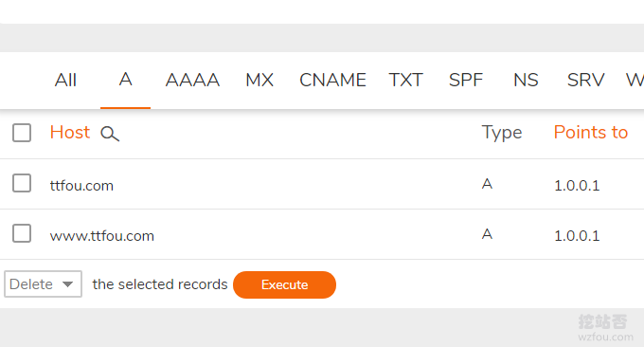
Task: Click the Host search magnifier icon
Action: (x=110, y=134)
